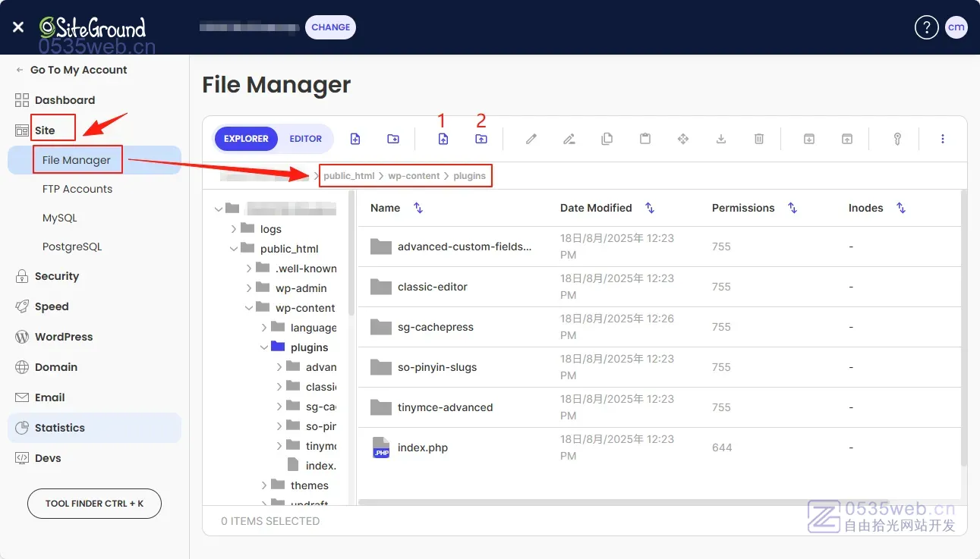Open the MySQL sidebar item
980x559 pixels.
60,218
